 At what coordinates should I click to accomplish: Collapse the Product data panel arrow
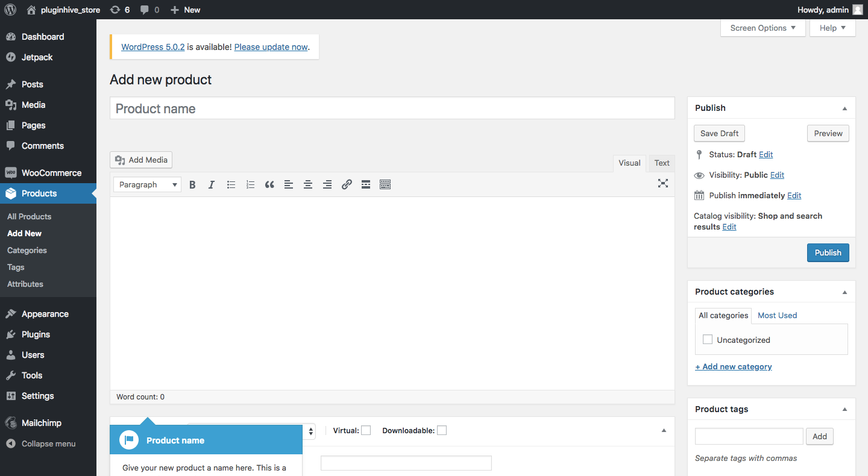point(664,431)
